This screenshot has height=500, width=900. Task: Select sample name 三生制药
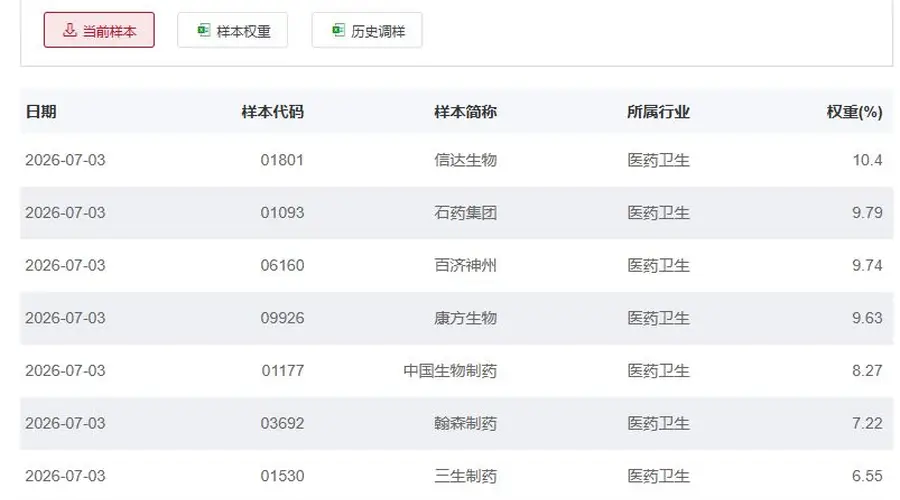pyautogui.click(x=465, y=476)
